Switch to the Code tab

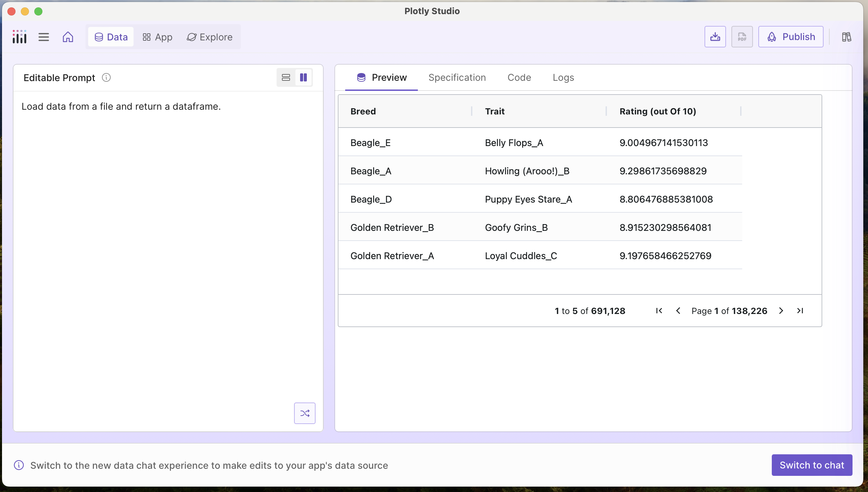coord(519,77)
